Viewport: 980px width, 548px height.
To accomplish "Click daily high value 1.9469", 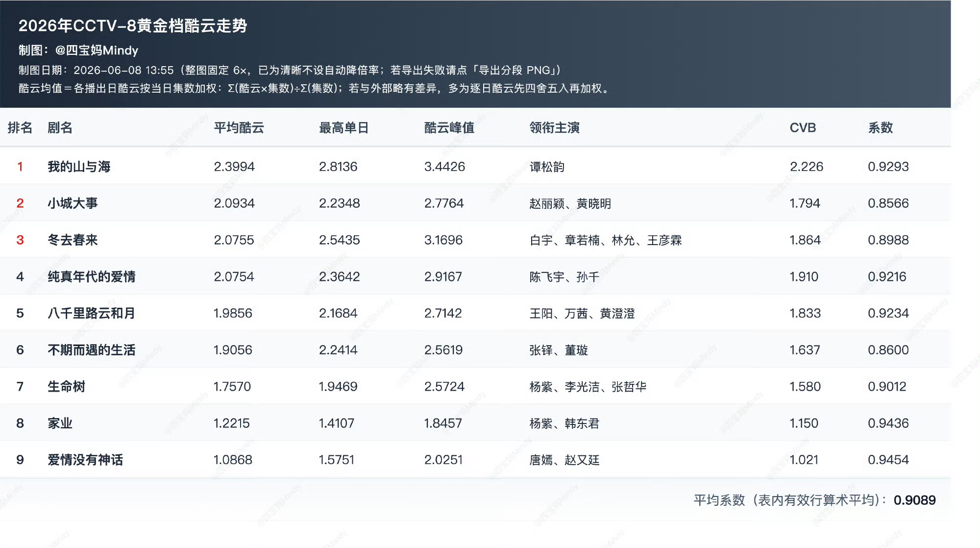I will pyautogui.click(x=338, y=387).
